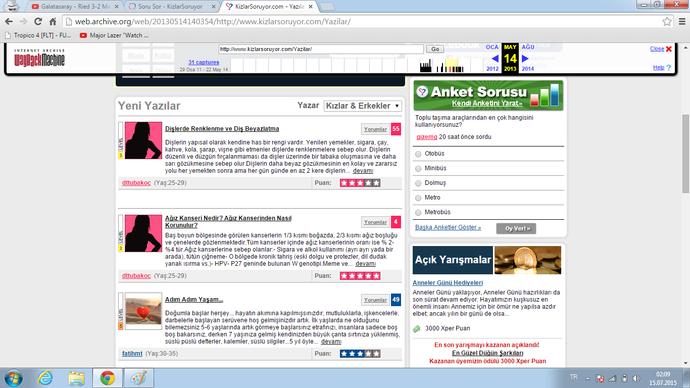Go to previous capture with blue left arrow

(495, 59)
